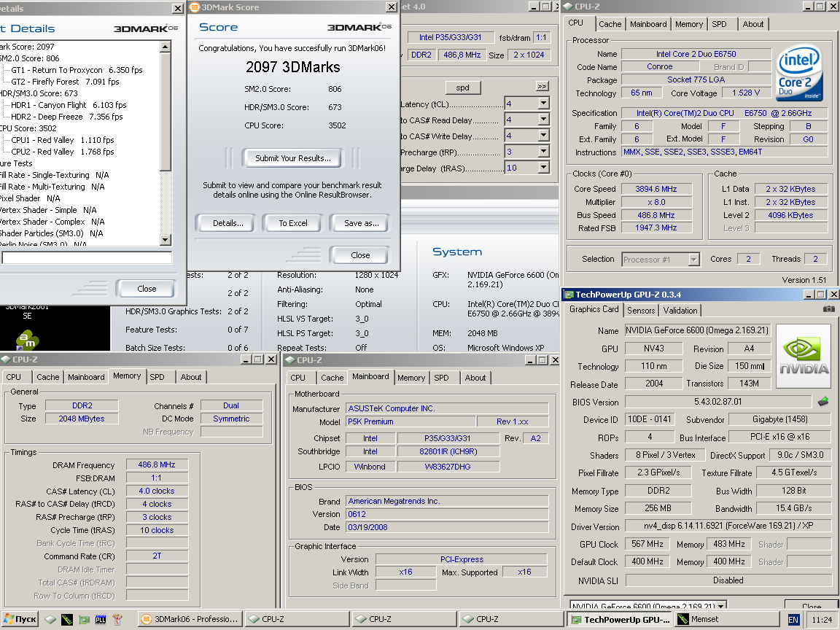This screenshot has height=630, width=840.
Task: Click the orange 3DMark Score title bar icon
Action: [x=195, y=7]
